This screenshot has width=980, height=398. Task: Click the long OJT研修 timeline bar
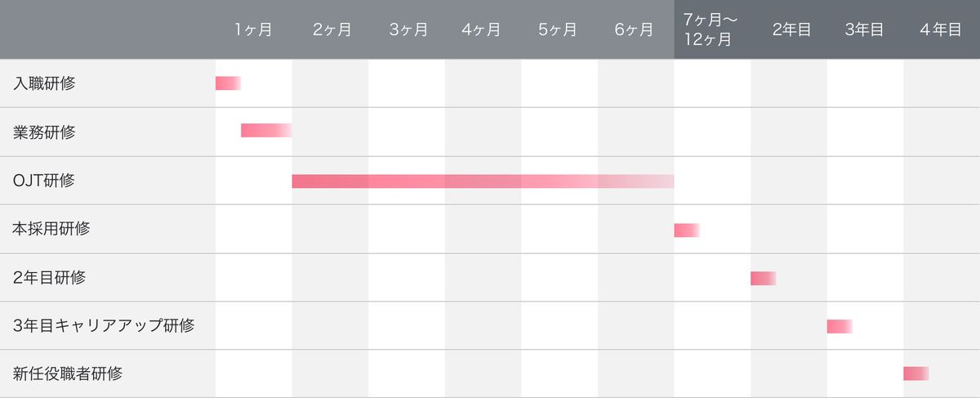[x=482, y=181]
